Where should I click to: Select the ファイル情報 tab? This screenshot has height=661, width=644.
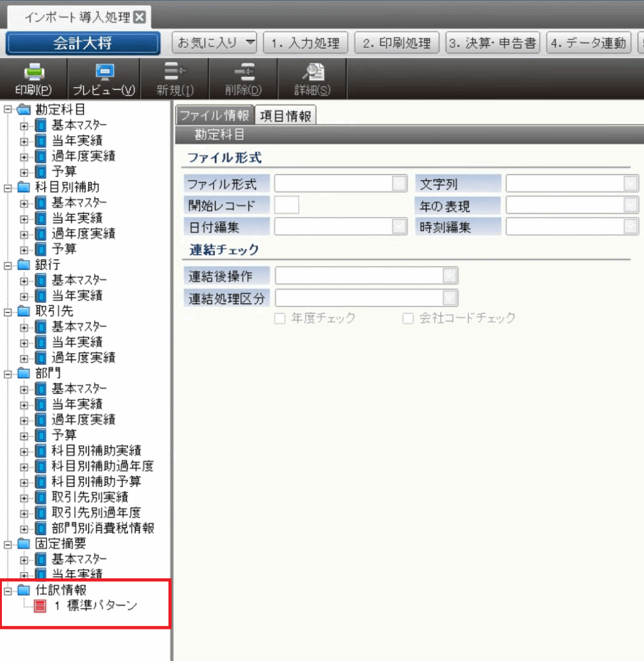click(214, 116)
